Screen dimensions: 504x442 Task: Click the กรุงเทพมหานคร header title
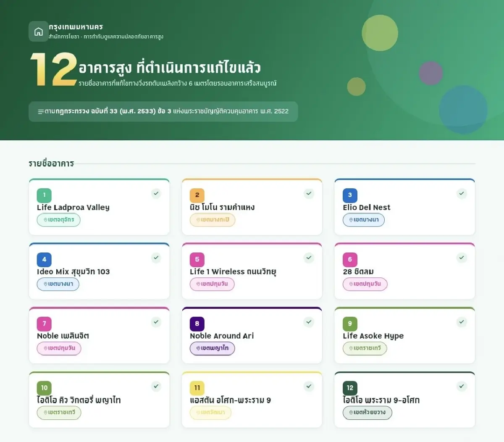click(x=76, y=27)
